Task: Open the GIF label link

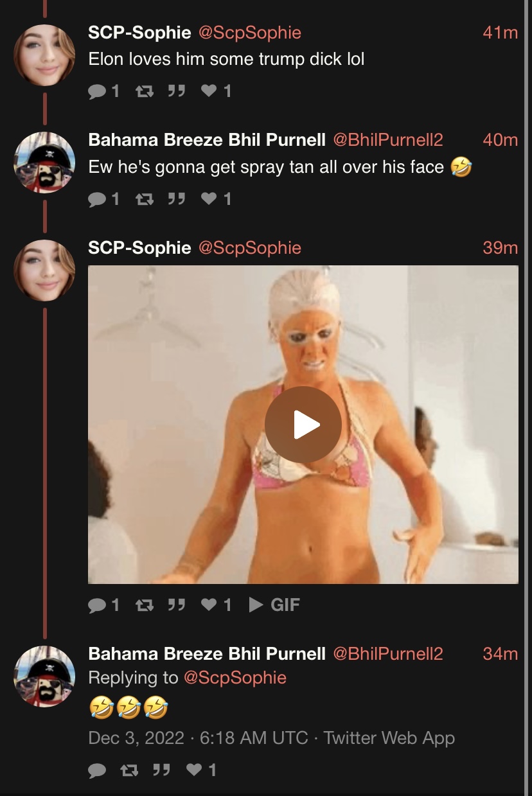Action: pos(274,605)
